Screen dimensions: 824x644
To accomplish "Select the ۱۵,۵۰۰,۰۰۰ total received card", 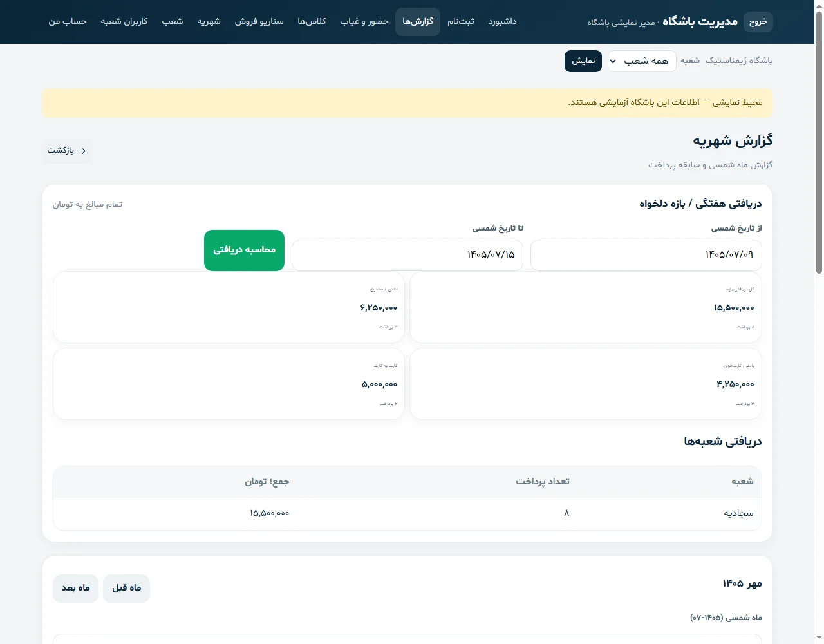I will pyautogui.click(x=586, y=307).
